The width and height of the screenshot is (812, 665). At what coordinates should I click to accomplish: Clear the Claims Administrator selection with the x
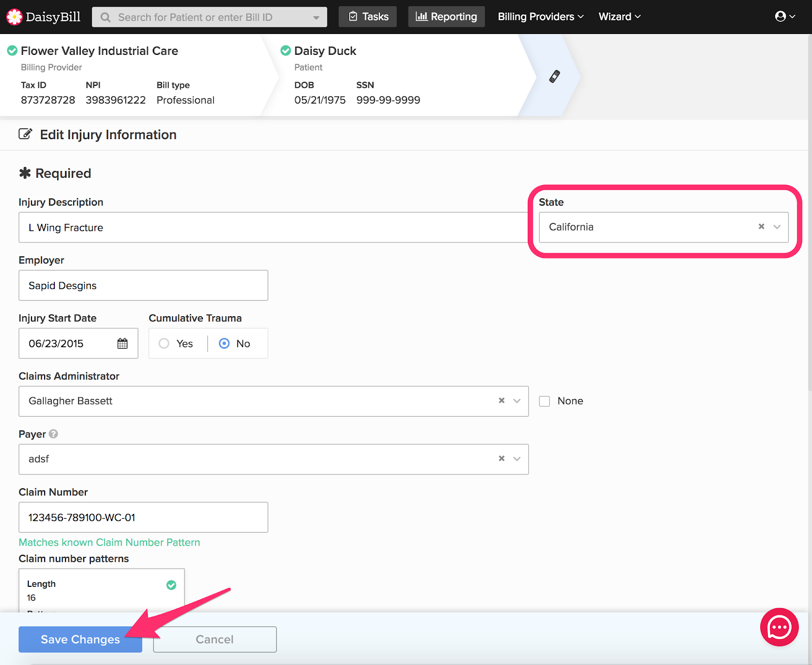point(501,401)
